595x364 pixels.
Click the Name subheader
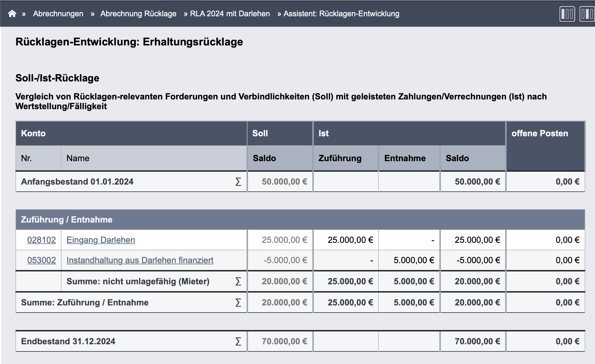[x=154, y=158]
